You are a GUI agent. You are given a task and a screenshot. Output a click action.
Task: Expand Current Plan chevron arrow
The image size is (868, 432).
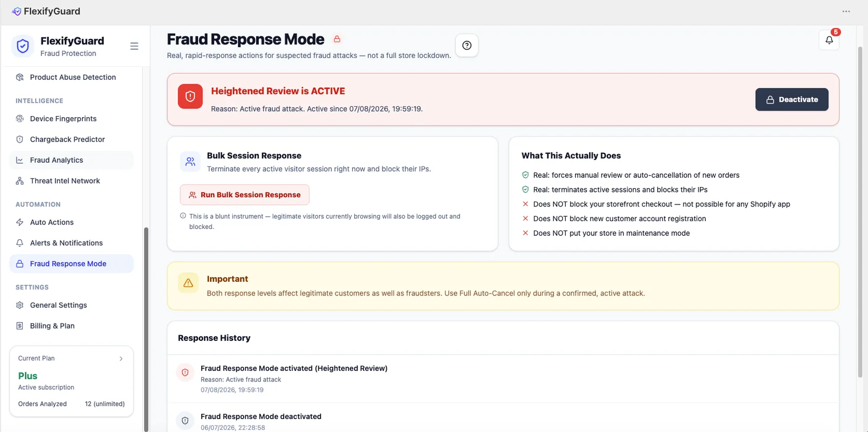(x=121, y=358)
